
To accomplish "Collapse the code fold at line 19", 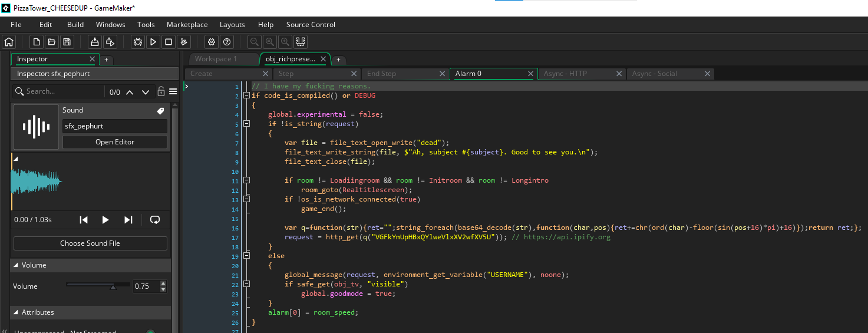I will click(x=246, y=256).
